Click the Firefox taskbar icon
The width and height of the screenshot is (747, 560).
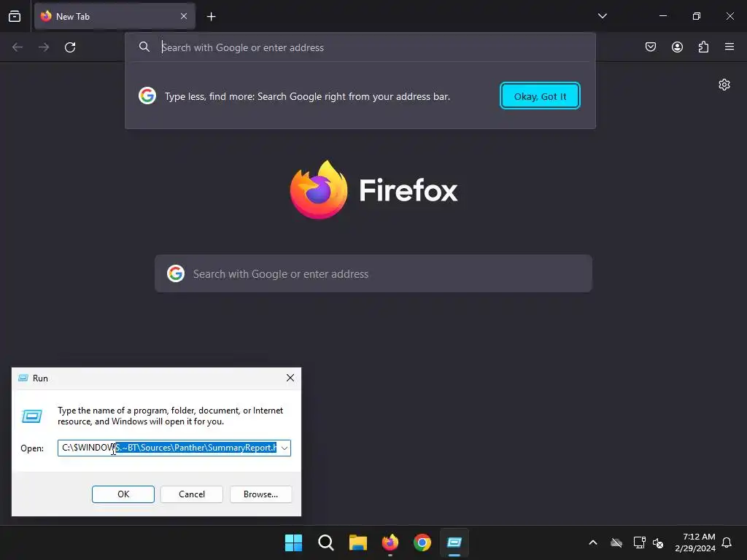point(390,542)
